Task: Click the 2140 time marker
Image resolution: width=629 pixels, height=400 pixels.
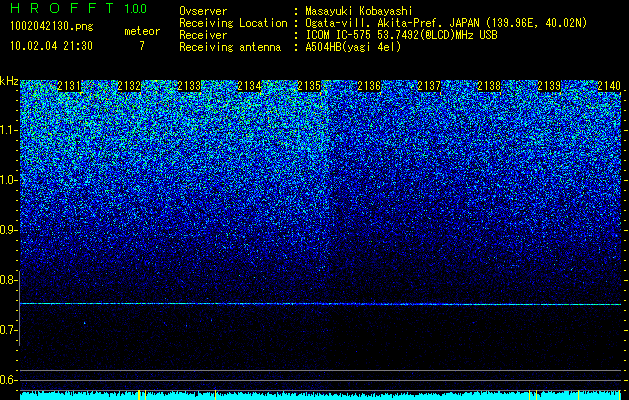Action: pyautogui.click(x=609, y=86)
